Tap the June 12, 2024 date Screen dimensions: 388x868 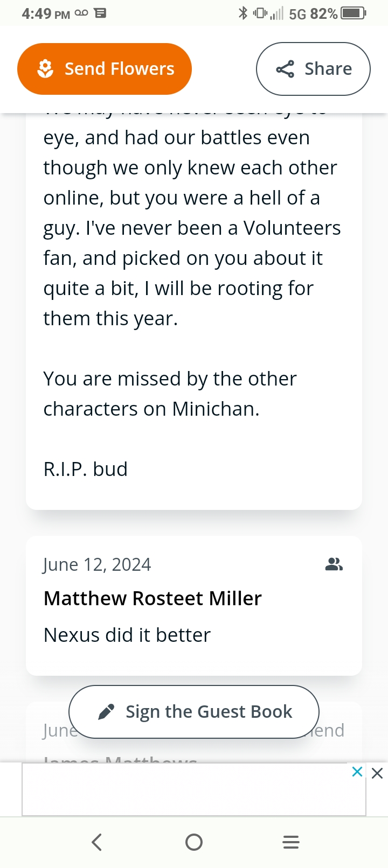97,564
